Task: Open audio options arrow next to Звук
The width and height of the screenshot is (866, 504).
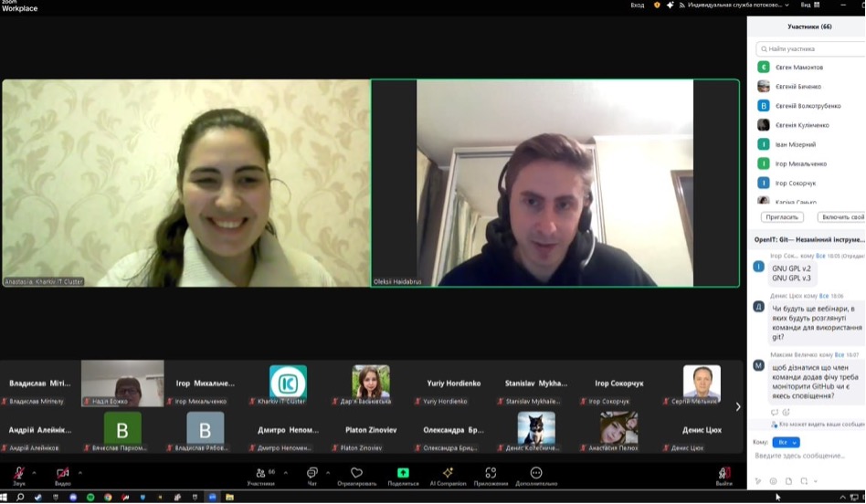Action: 34,473
